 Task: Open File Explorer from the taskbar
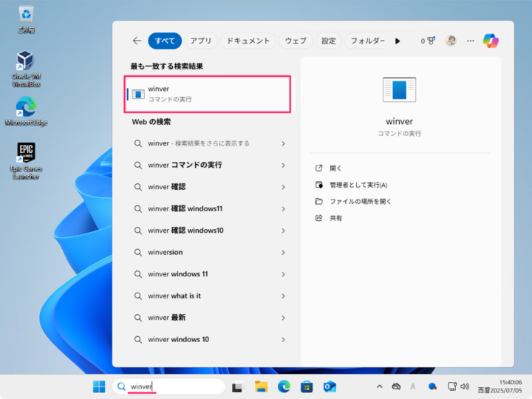[x=261, y=386]
